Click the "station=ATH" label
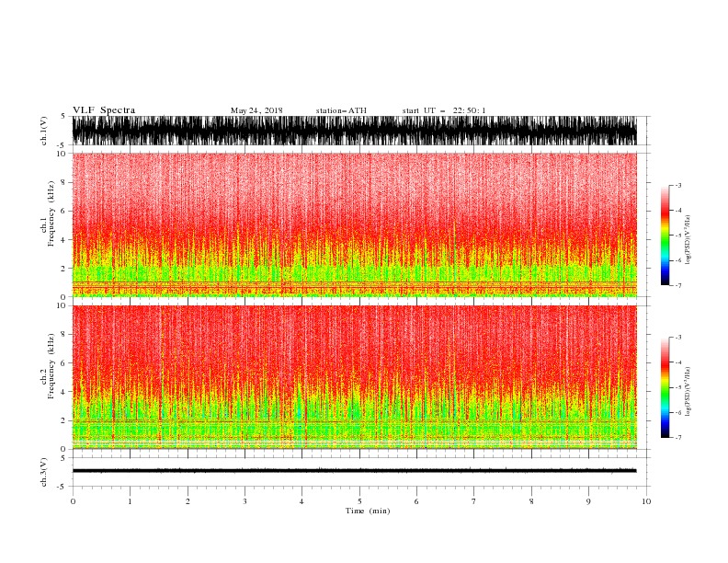Screen dimensions: 728x563 click(341, 110)
